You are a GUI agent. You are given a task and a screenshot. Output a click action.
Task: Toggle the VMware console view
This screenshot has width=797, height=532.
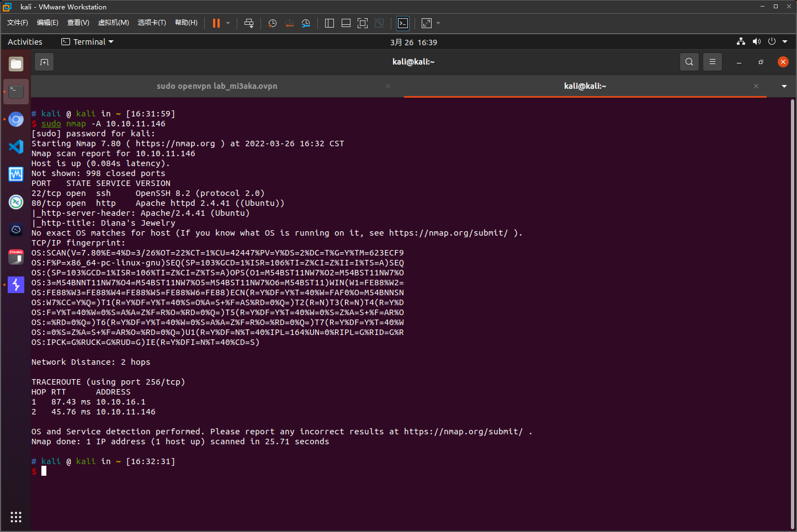point(403,23)
